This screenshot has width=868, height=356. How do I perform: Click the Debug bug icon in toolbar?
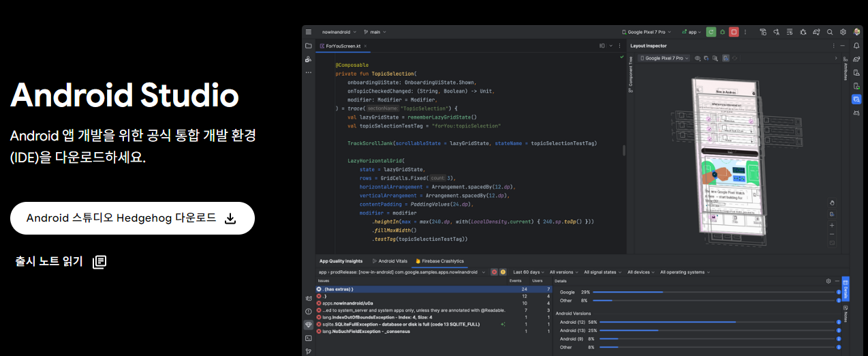pyautogui.click(x=722, y=32)
